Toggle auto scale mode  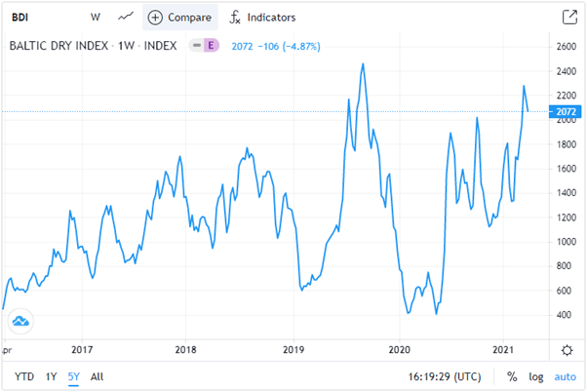pyautogui.click(x=566, y=375)
